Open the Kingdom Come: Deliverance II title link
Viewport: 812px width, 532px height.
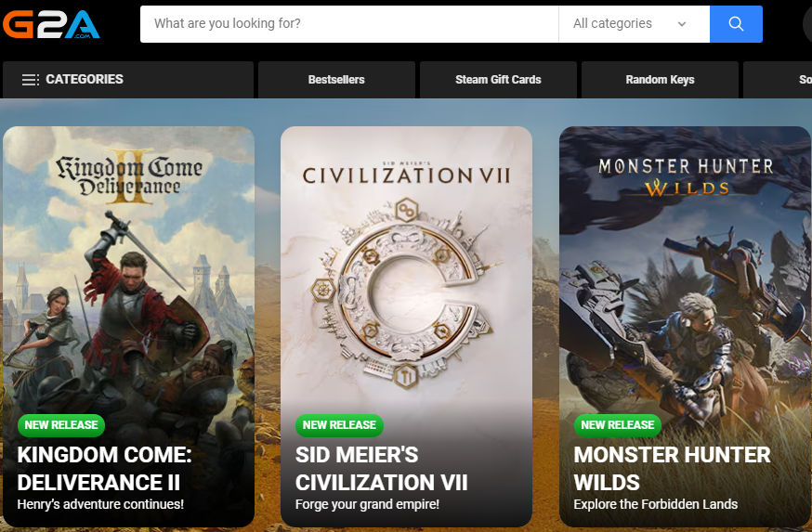[x=104, y=469]
